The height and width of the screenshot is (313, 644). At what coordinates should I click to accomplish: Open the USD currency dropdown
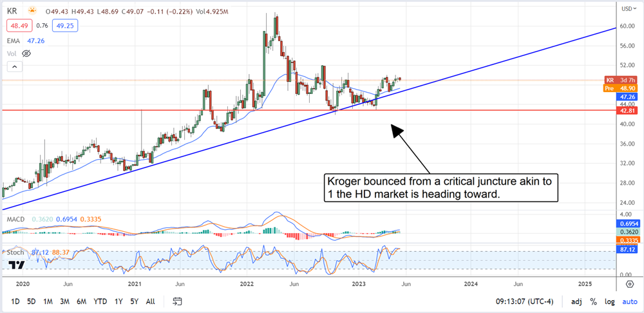tap(630, 8)
